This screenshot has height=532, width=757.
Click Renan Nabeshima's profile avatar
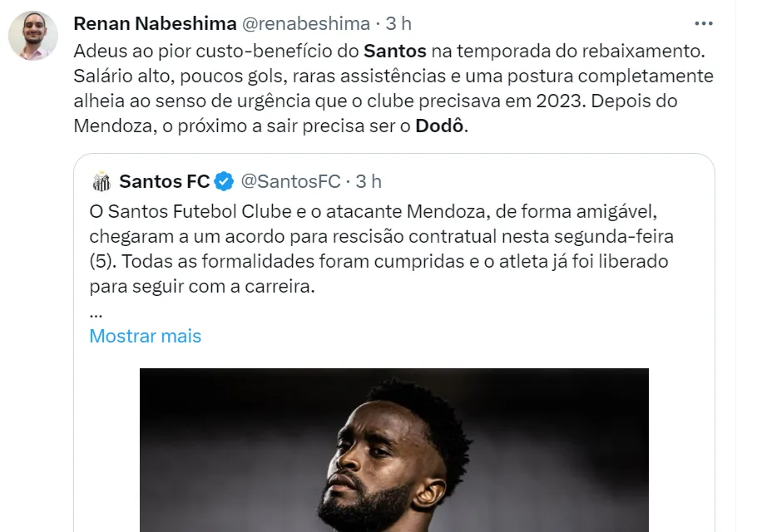pyautogui.click(x=33, y=37)
